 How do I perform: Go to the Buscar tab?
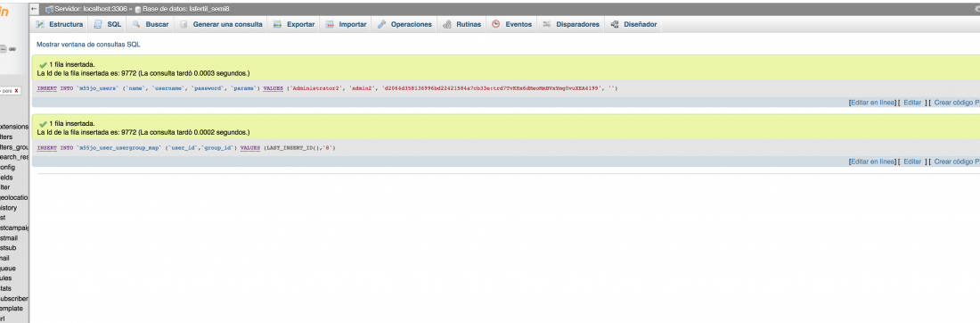150,24
